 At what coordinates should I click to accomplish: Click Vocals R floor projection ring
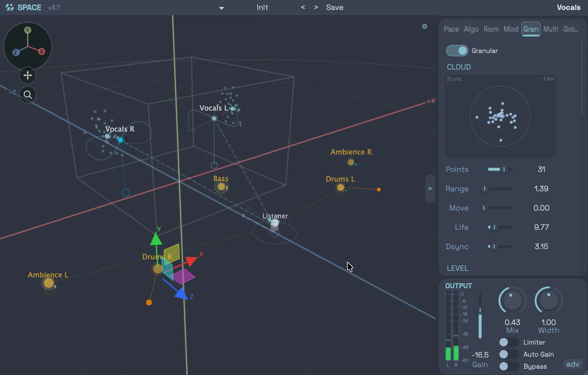[x=126, y=192]
